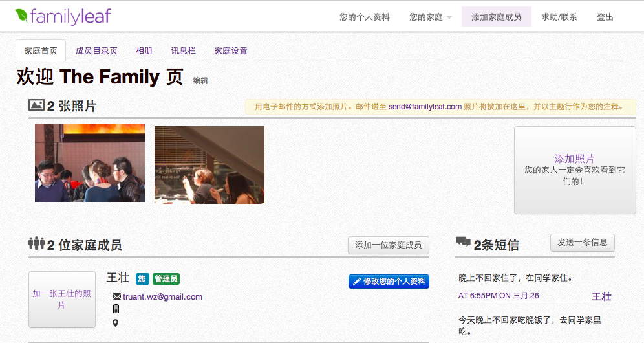The image size is (644, 343).
Task: Open the photo of people under the staircase
Action: pyautogui.click(x=209, y=164)
